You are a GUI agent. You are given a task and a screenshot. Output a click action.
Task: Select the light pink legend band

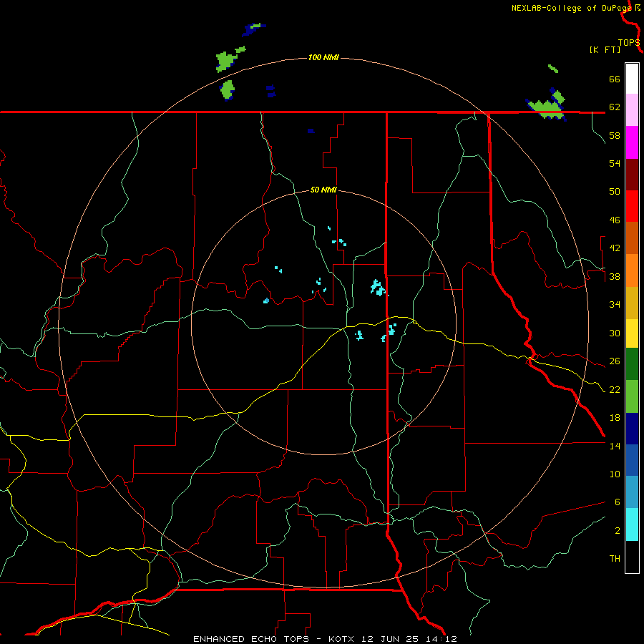(632, 110)
